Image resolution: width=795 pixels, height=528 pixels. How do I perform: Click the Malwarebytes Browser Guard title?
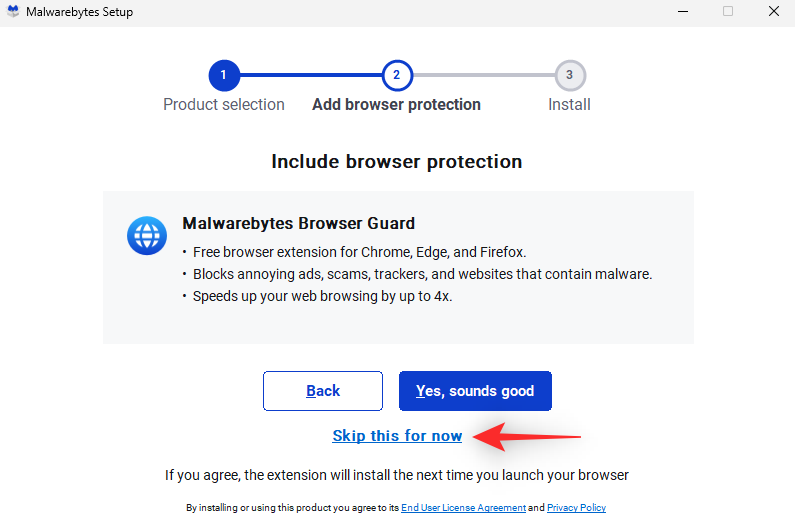298,223
